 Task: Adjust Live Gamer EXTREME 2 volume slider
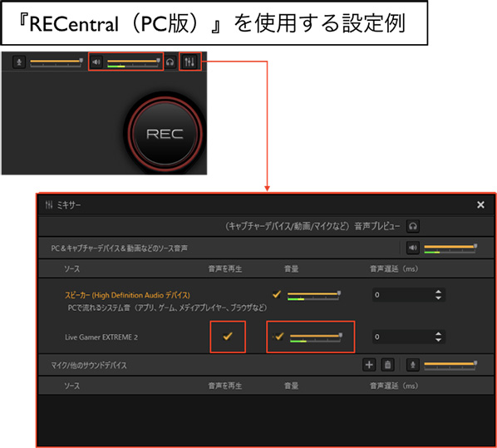coord(316,337)
